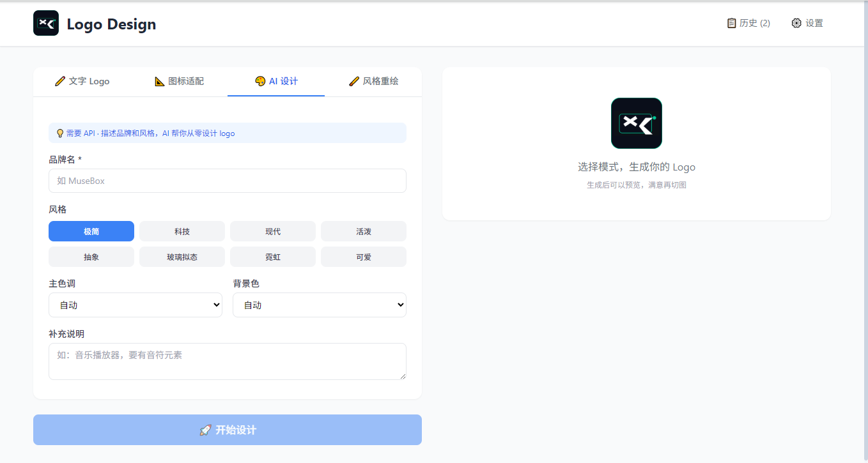Viewport: 868px width, 463px height.
Task: Open the 主色调 dropdown
Action: tap(136, 305)
